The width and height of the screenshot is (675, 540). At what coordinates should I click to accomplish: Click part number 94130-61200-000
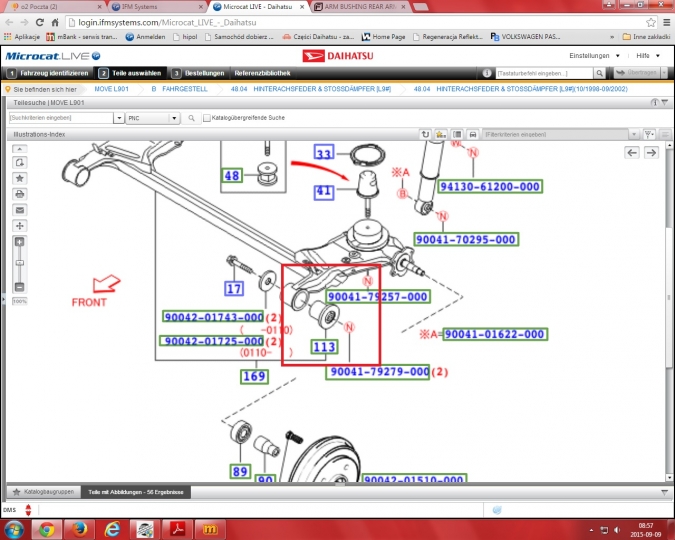pyautogui.click(x=489, y=186)
